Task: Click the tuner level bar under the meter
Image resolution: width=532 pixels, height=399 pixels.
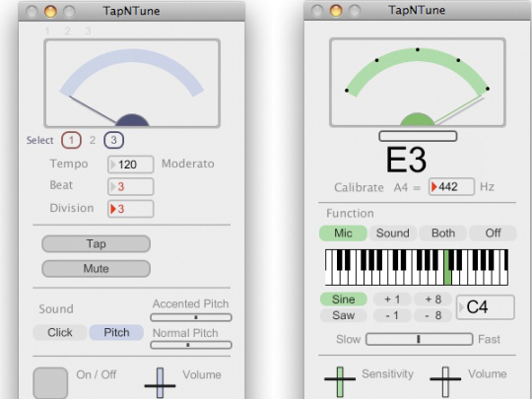Action: pos(418,136)
